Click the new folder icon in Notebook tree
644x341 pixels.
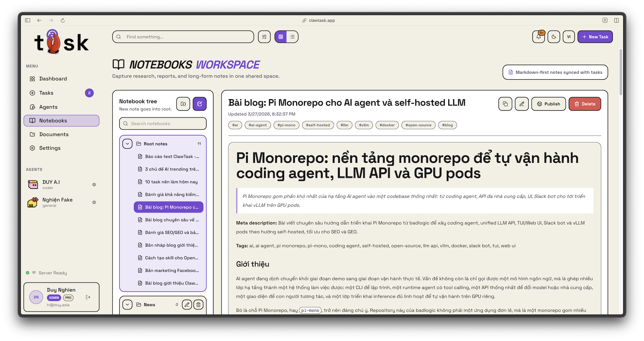click(183, 104)
